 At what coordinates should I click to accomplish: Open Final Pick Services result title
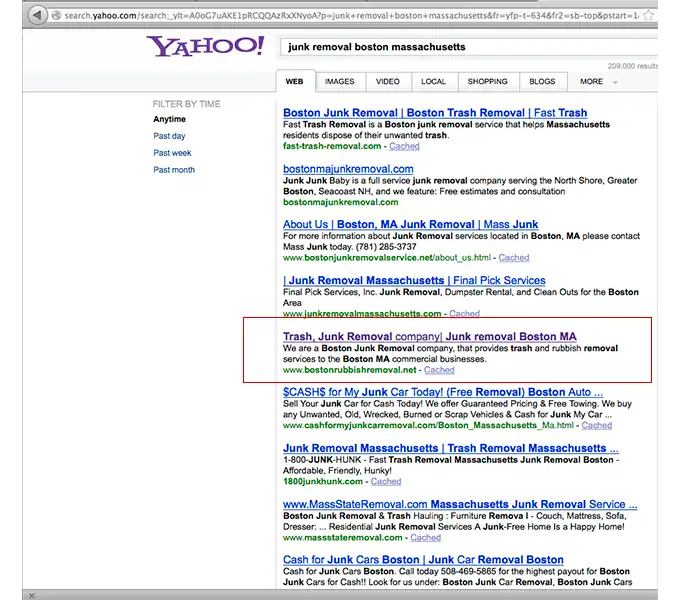coord(414,280)
